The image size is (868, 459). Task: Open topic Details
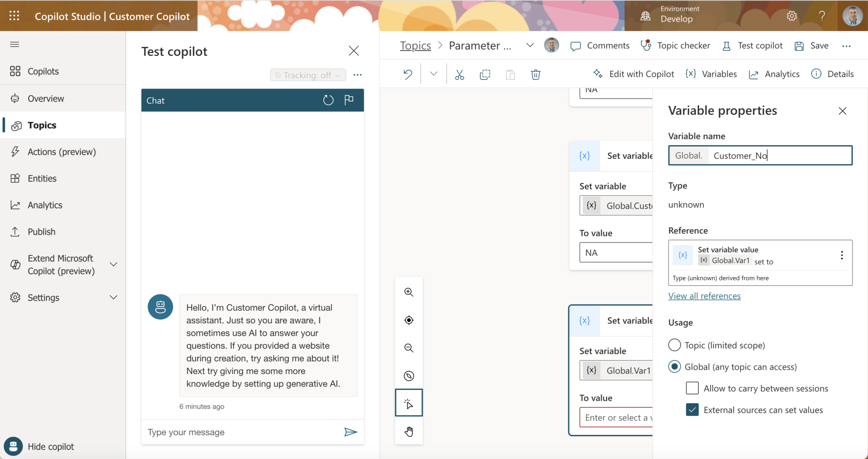pos(833,74)
